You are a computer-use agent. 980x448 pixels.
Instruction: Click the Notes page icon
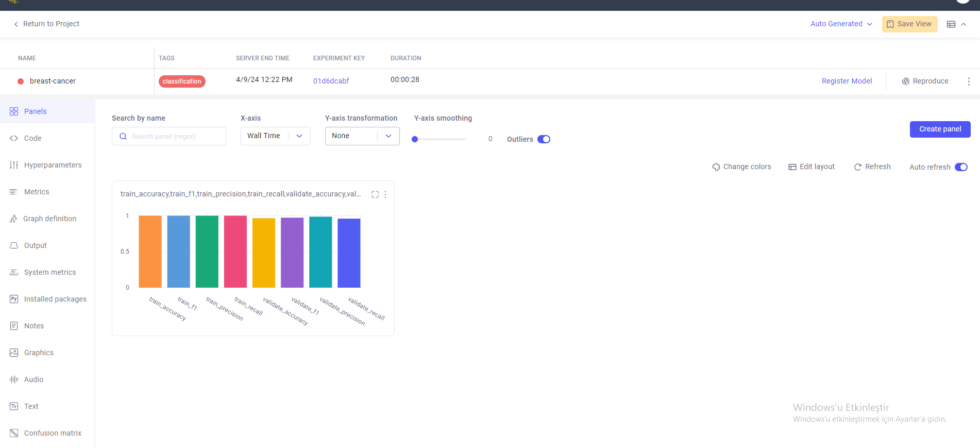pyautogui.click(x=14, y=326)
